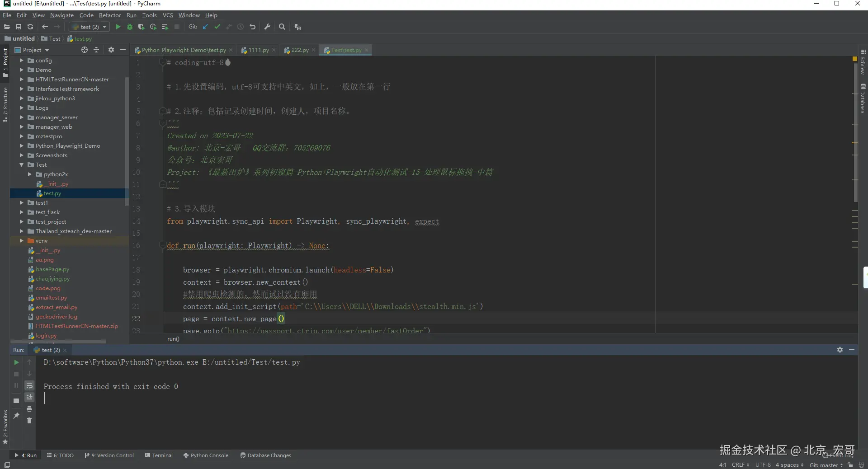Open the 'test (2)' run configuration dropdown
Image resolution: width=868 pixels, height=469 pixels.
(90, 27)
